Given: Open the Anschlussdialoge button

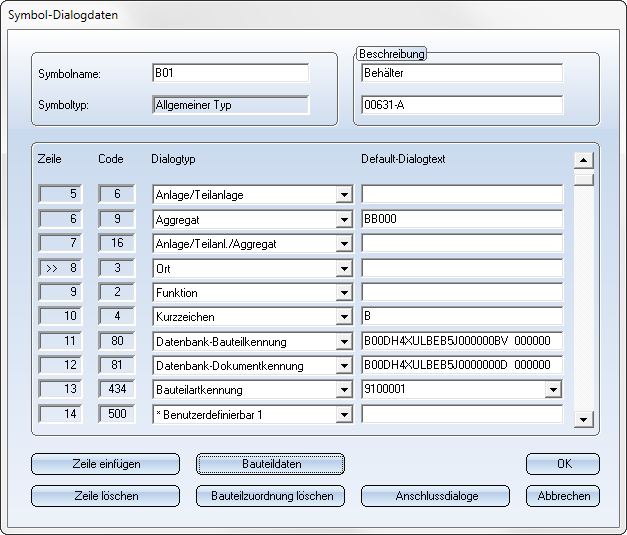Looking at the screenshot, I should pyautogui.click(x=435, y=496).
